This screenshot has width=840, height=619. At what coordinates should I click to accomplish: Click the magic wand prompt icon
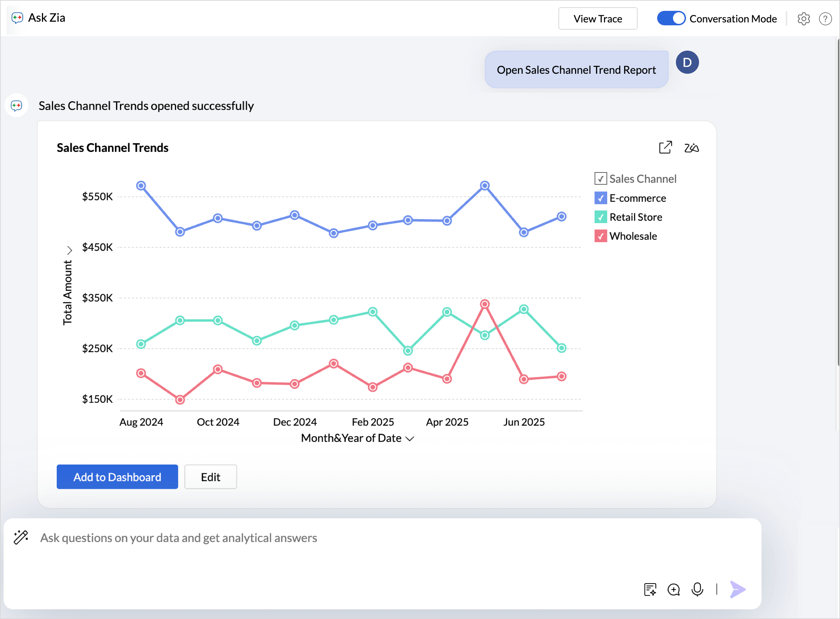click(21, 537)
